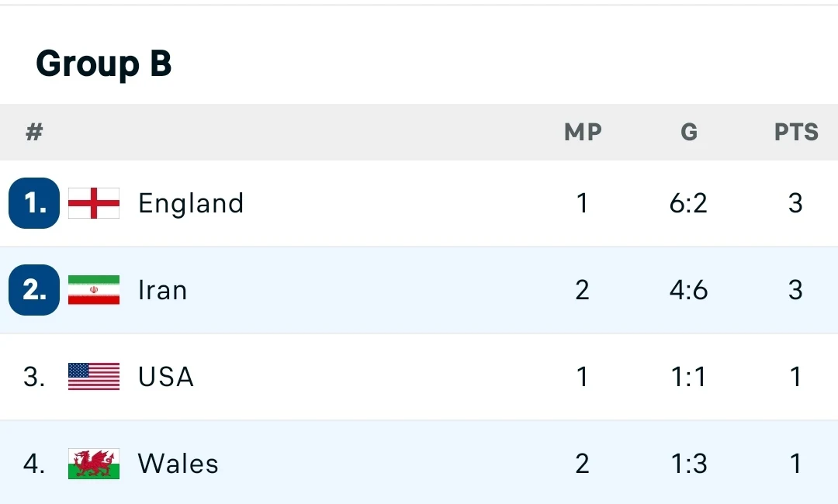Click Iran's 4:6 goals value
Viewport: 838px width, 504px height.
tap(688, 290)
